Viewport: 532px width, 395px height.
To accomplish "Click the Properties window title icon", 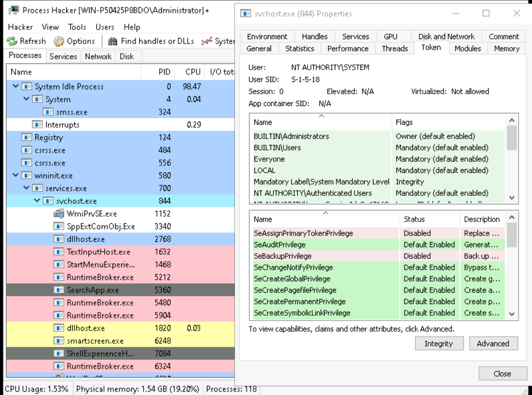I will pos(245,13).
